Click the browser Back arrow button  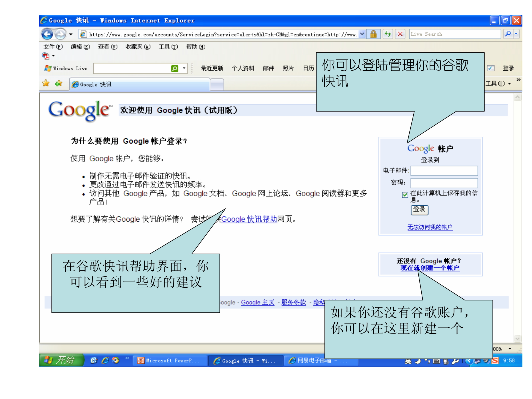pyautogui.click(x=47, y=34)
